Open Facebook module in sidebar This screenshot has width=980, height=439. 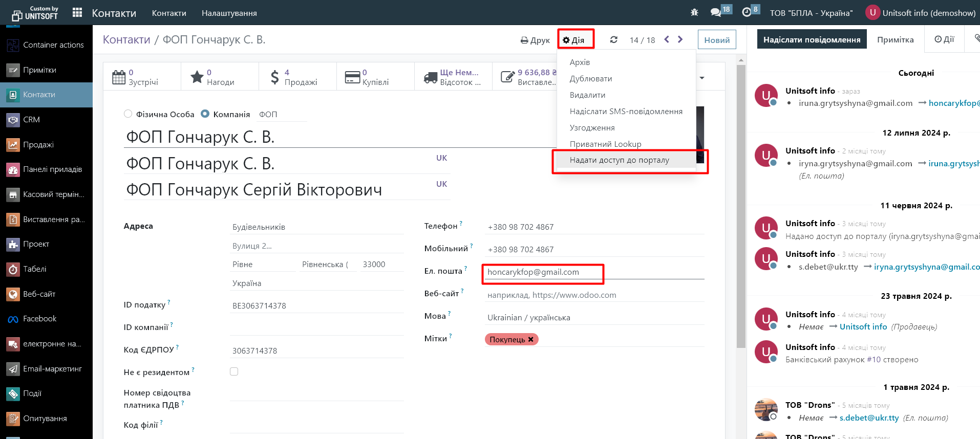[x=39, y=319]
